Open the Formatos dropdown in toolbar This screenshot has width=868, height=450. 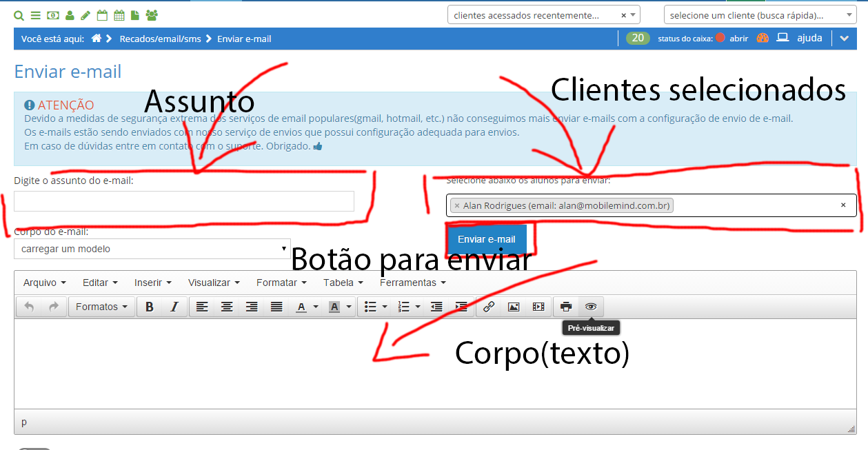coord(101,307)
